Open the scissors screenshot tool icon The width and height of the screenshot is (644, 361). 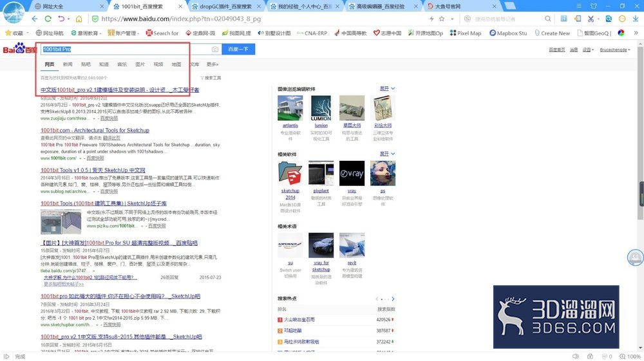tap(591, 19)
